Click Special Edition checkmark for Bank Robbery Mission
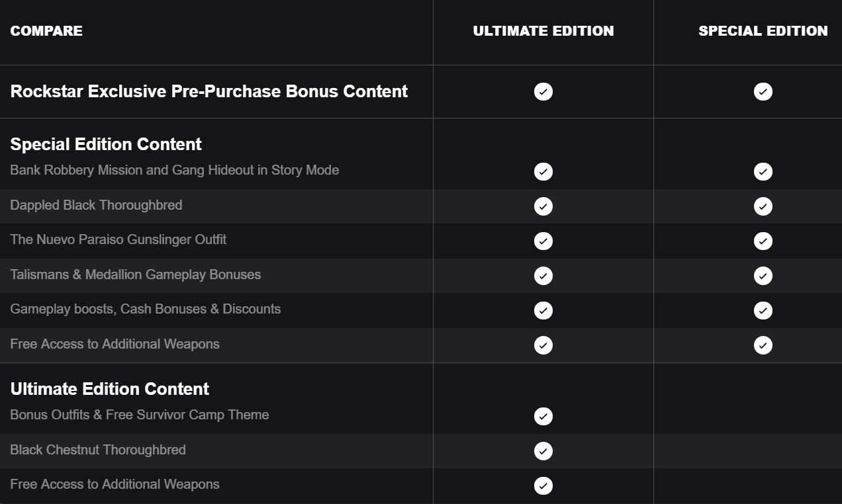The image size is (842, 504). [x=763, y=172]
